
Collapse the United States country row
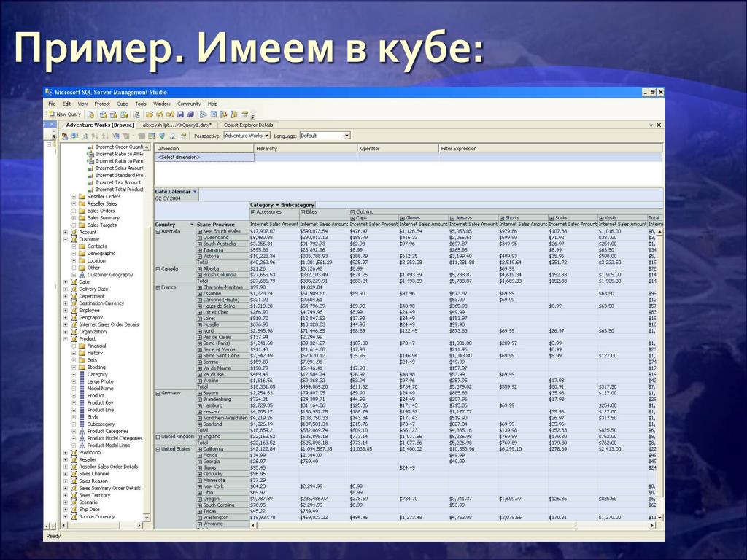(158, 449)
